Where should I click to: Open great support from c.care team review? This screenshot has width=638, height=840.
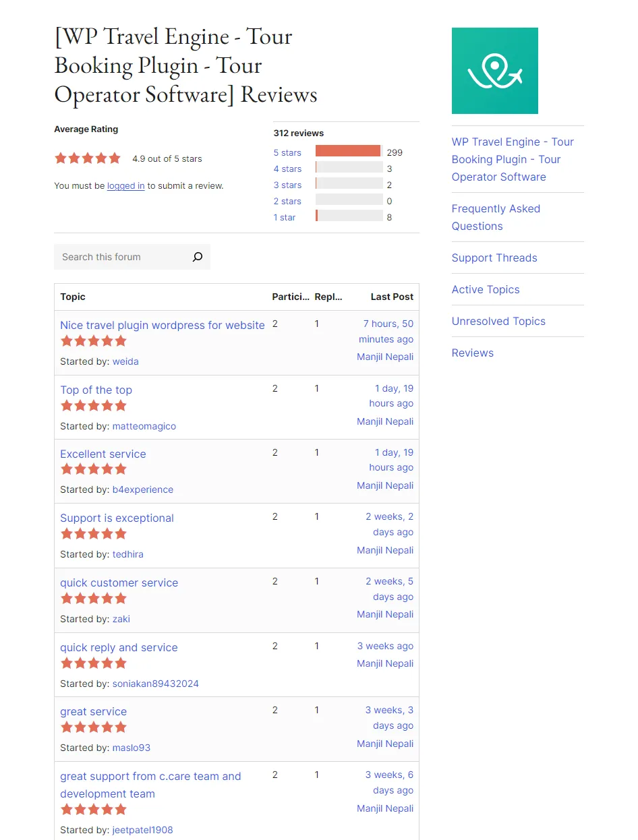click(150, 785)
